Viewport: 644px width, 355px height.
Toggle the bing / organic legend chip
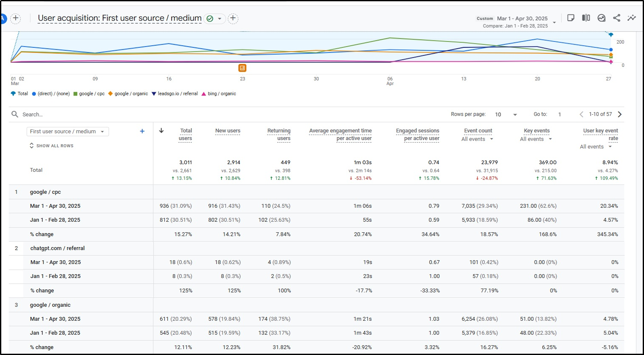tap(219, 94)
